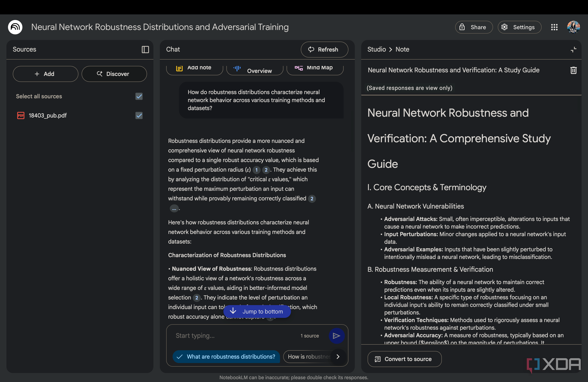Add a new source
588x382 pixels.
coord(45,74)
